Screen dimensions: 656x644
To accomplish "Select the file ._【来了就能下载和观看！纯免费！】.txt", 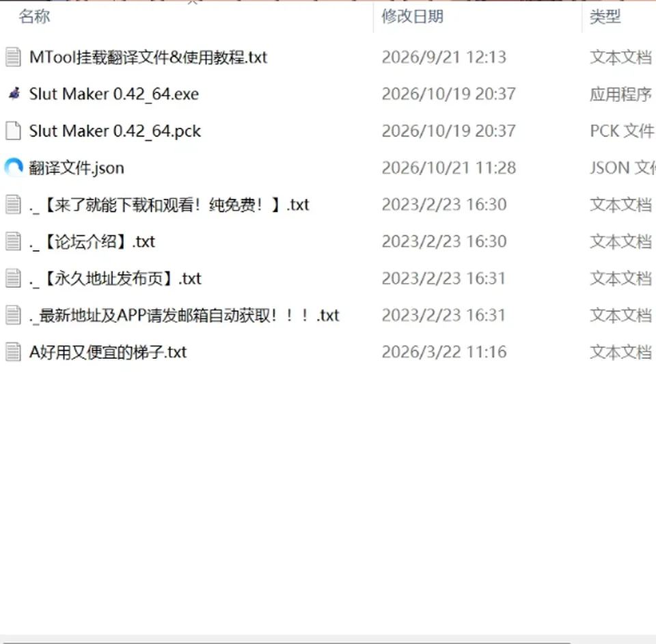I will tap(169, 204).
